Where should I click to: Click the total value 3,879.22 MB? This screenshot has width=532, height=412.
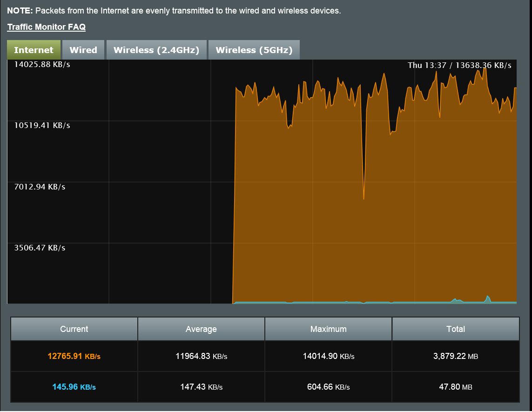[456, 356]
